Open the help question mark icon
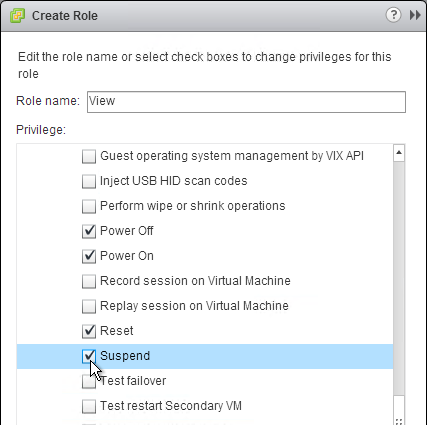 pyautogui.click(x=393, y=15)
